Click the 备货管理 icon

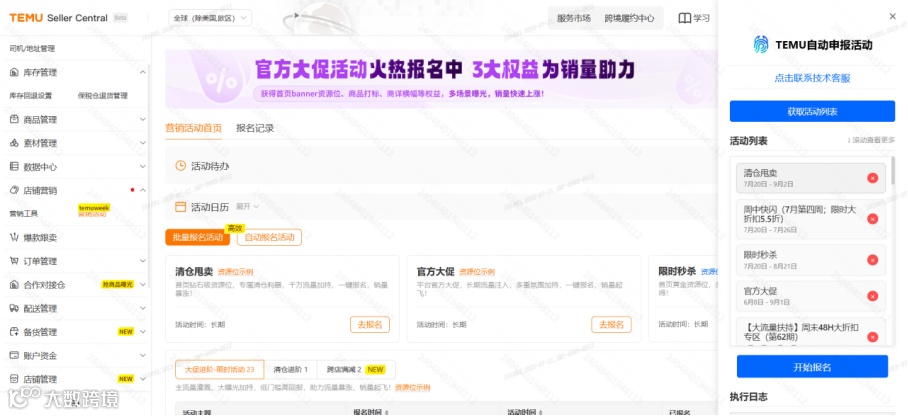pyautogui.click(x=14, y=332)
